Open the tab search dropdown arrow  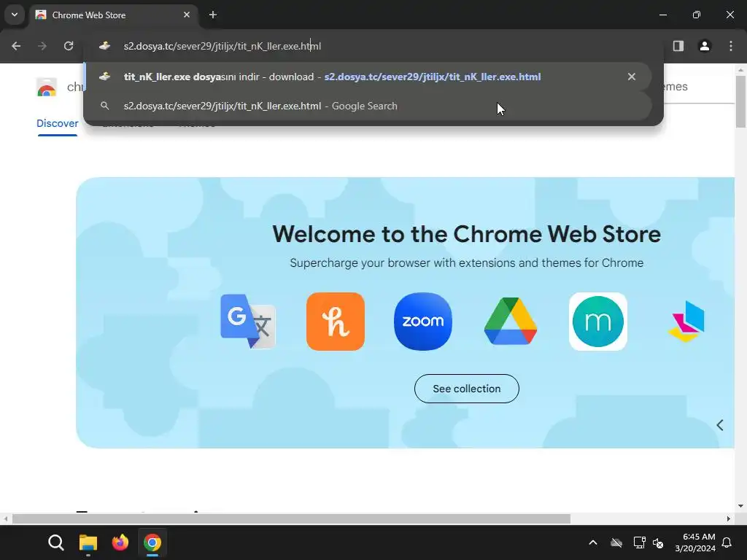pyautogui.click(x=15, y=15)
